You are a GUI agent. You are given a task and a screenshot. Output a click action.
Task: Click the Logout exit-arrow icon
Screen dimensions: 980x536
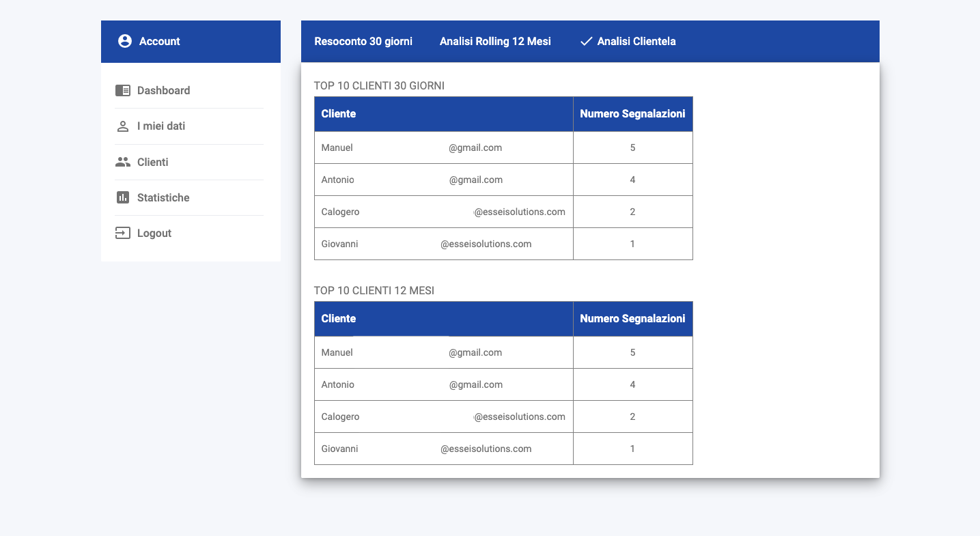pos(123,233)
